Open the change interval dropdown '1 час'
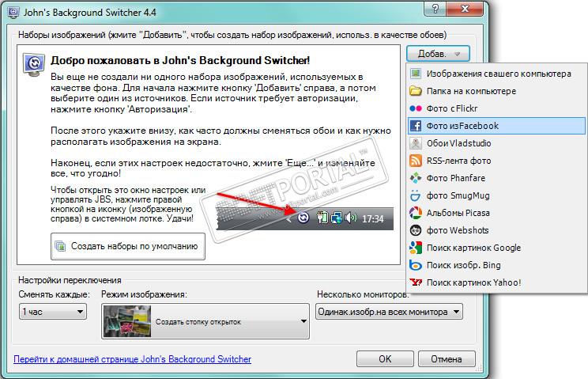588x379 pixels. pyautogui.click(x=53, y=312)
